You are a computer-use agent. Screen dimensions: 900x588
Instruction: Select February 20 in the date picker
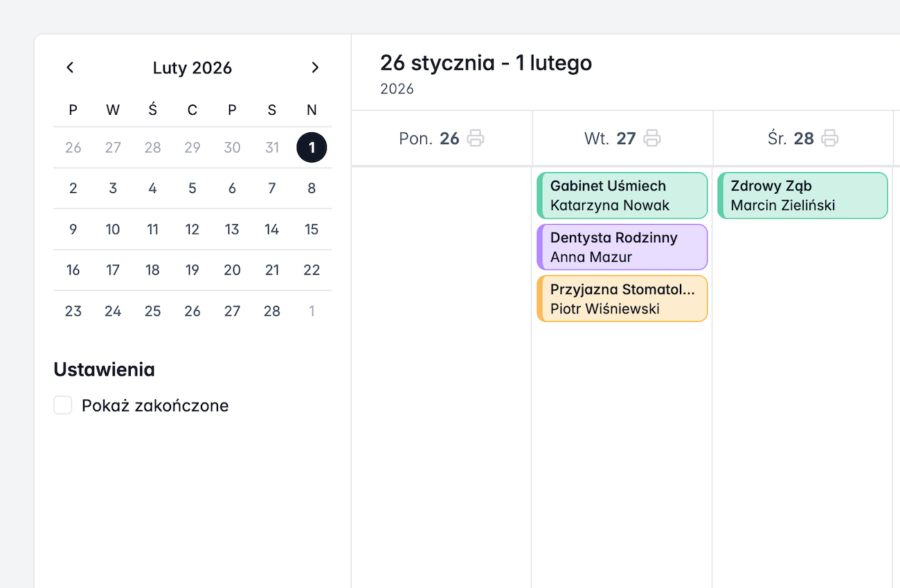(x=232, y=270)
